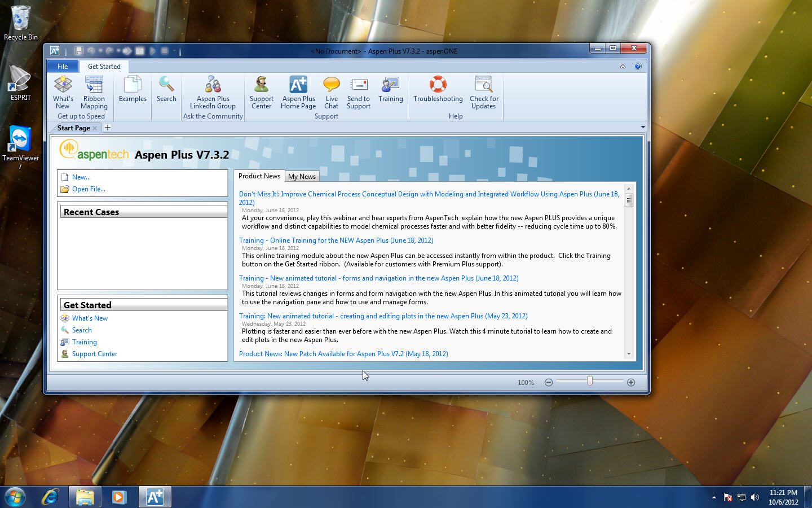Open the document tabs list dropdown arrow
This screenshot has height=508, width=812.
(643, 127)
